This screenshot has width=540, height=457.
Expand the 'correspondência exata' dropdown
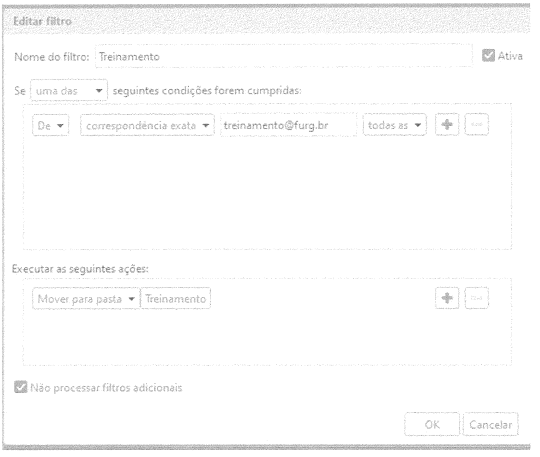(x=147, y=125)
